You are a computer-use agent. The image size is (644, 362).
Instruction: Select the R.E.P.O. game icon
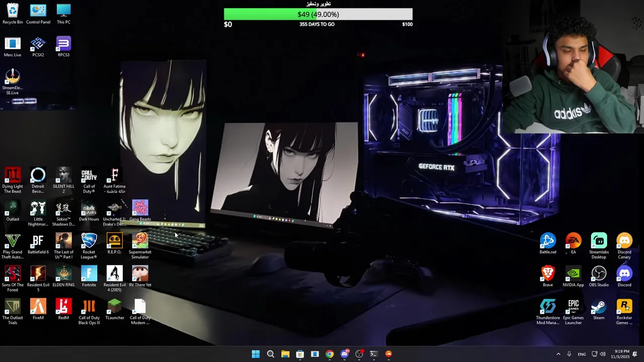(x=115, y=244)
